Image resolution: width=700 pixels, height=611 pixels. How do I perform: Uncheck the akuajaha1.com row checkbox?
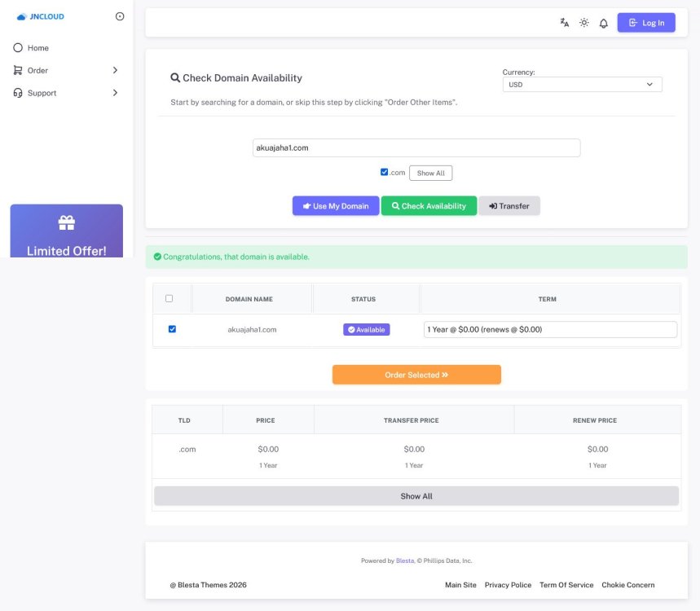tap(172, 329)
